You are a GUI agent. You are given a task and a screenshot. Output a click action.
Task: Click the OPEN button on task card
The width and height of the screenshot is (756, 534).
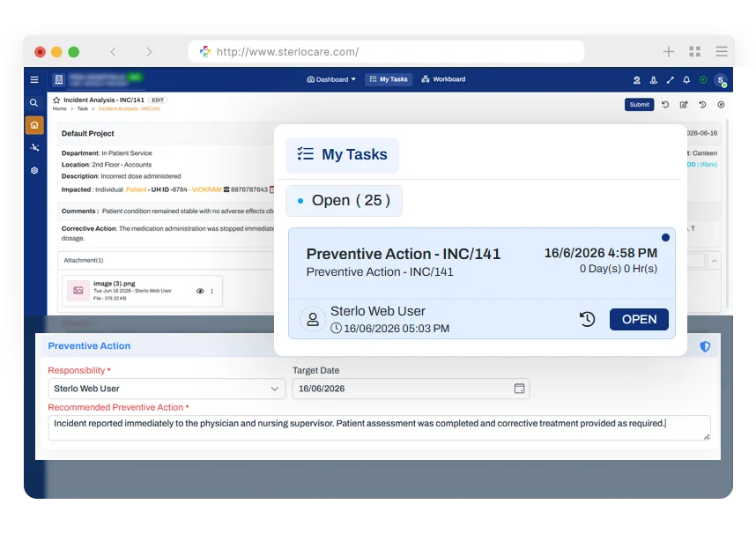[x=639, y=319]
